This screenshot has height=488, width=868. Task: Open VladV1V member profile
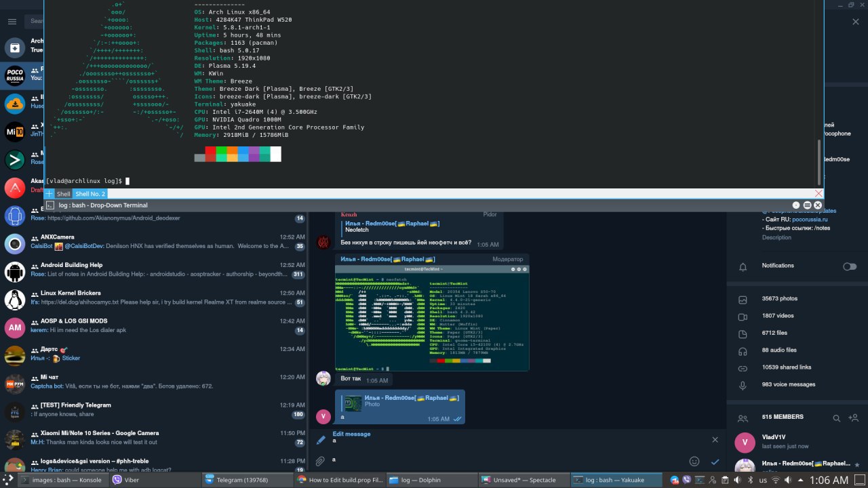(797, 443)
